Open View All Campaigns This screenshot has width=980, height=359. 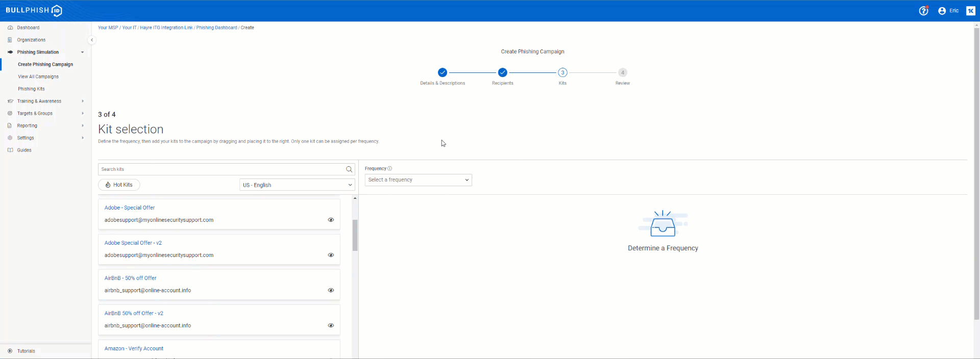(x=38, y=76)
